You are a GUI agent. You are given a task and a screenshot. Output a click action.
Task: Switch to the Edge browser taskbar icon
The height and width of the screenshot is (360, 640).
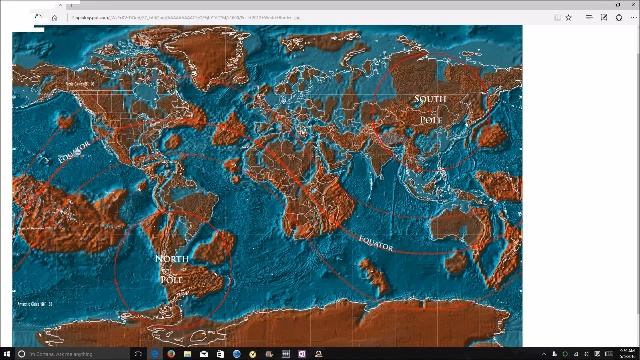(x=155, y=354)
